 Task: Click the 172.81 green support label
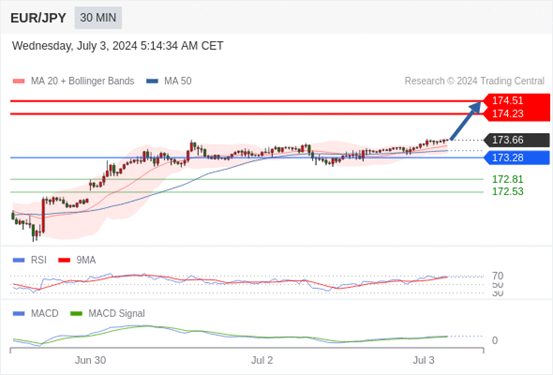pyautogui.click(x=508, y=180)
